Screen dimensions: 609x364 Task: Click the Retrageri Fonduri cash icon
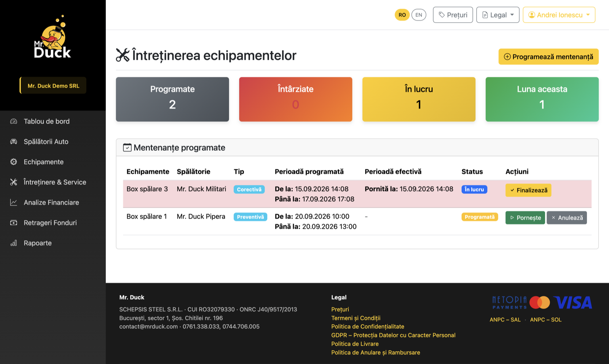click(14, 223)
